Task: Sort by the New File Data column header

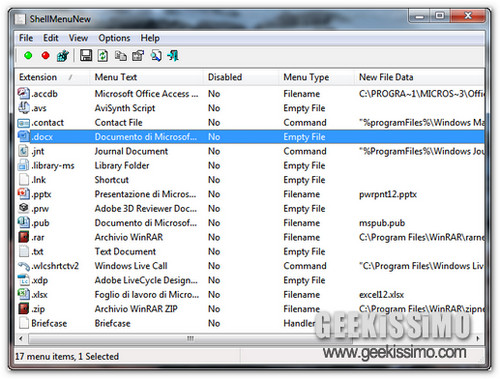Action: (419, 77)
